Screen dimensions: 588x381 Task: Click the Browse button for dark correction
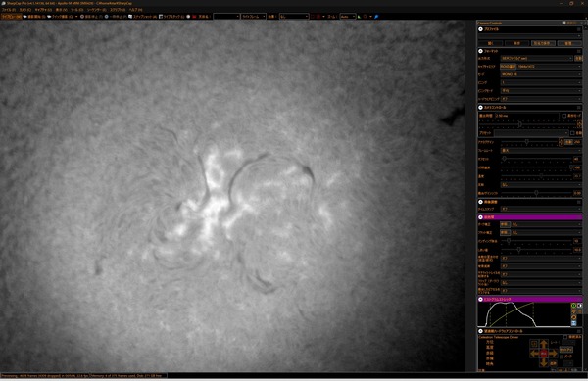[505, 224]
